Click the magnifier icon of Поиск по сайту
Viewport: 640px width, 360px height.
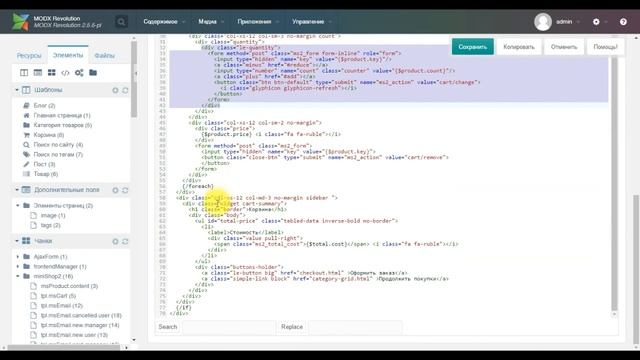click(27, 144)
